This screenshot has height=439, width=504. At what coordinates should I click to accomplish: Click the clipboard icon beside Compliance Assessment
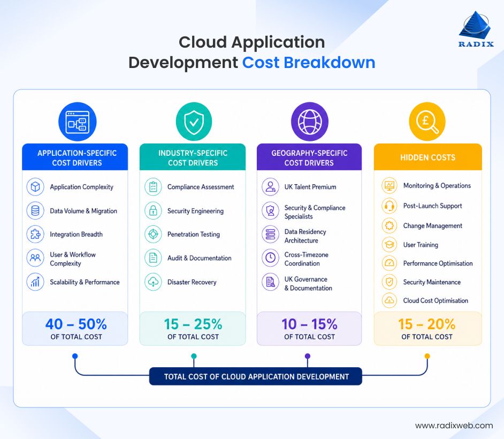point(154,187)
